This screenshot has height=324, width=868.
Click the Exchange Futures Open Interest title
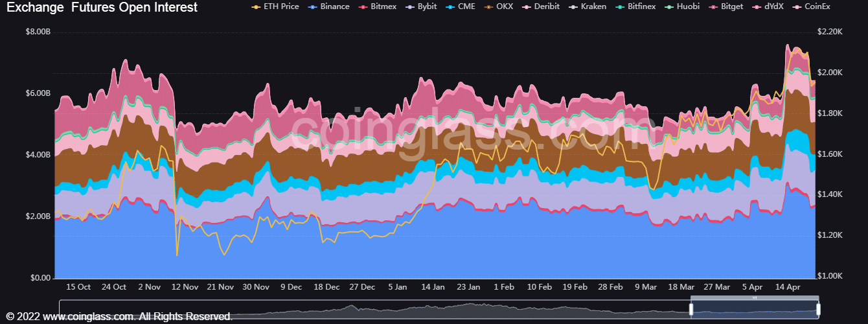pos(102,8)
